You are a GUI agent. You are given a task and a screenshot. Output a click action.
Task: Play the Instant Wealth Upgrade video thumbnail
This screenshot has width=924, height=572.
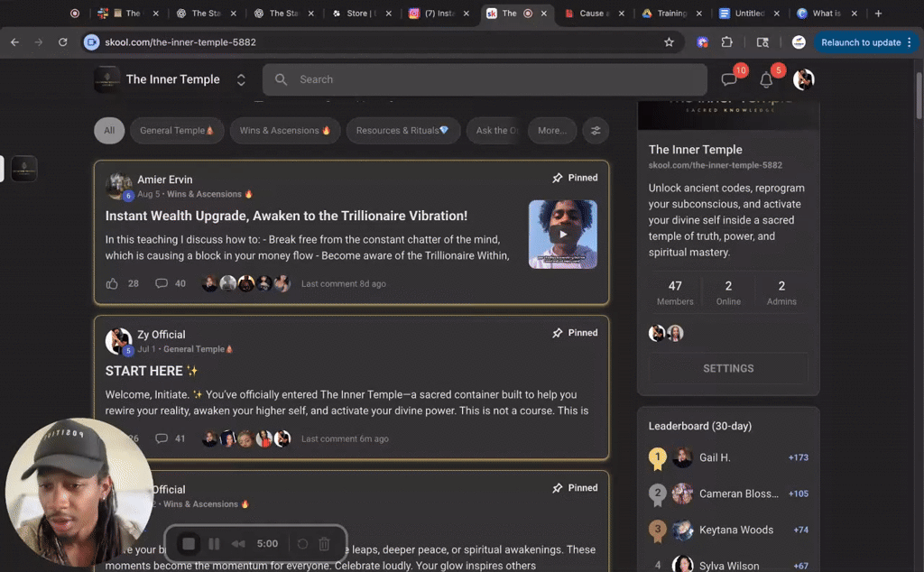coord(563,235)
